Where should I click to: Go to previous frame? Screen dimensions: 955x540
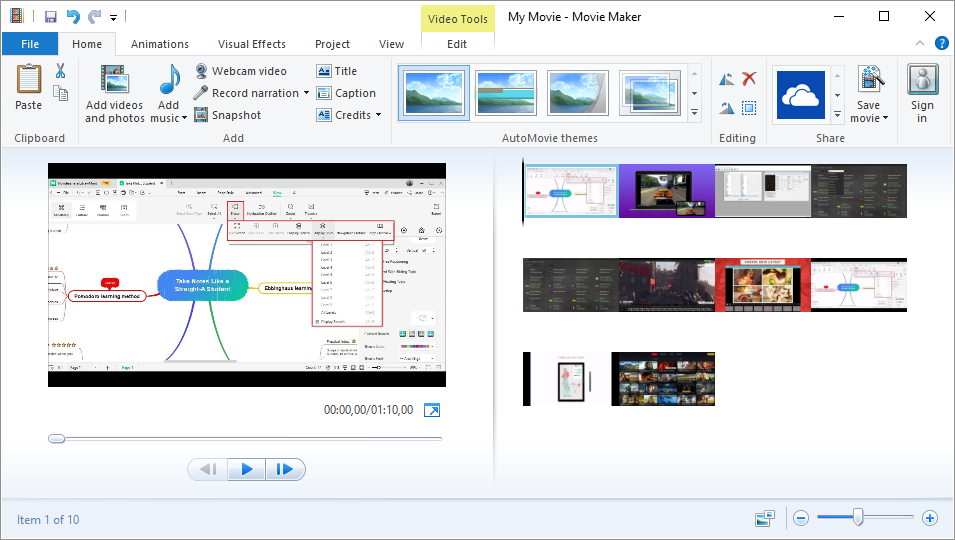click(208, 469)
